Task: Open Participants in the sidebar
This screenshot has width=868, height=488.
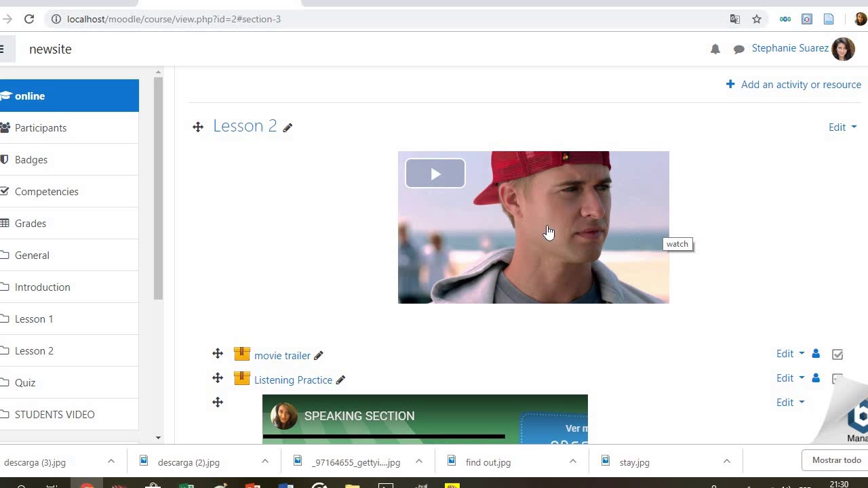Action: (69, 127)
